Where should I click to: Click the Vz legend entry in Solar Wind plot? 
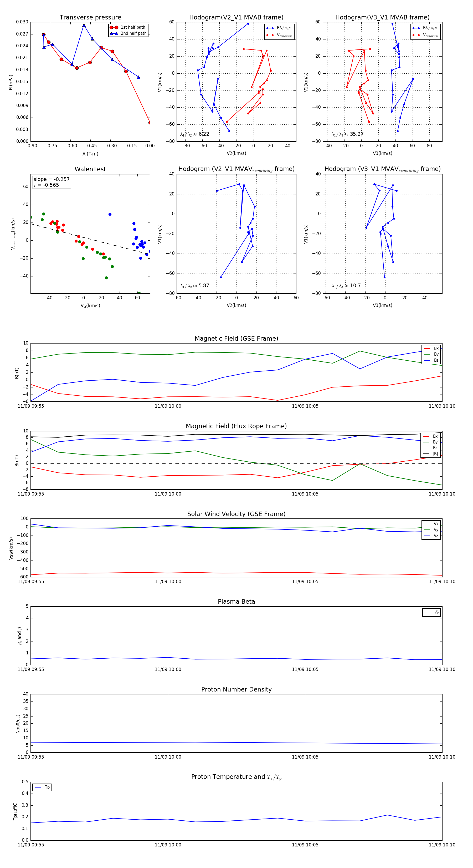431,536
